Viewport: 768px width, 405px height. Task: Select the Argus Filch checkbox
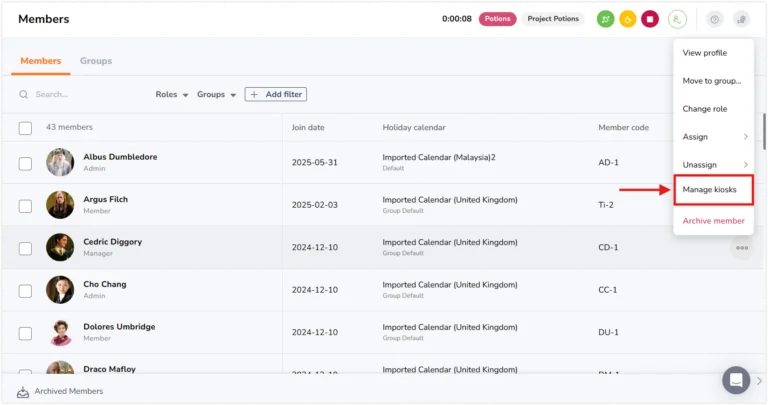coord(25,206)
